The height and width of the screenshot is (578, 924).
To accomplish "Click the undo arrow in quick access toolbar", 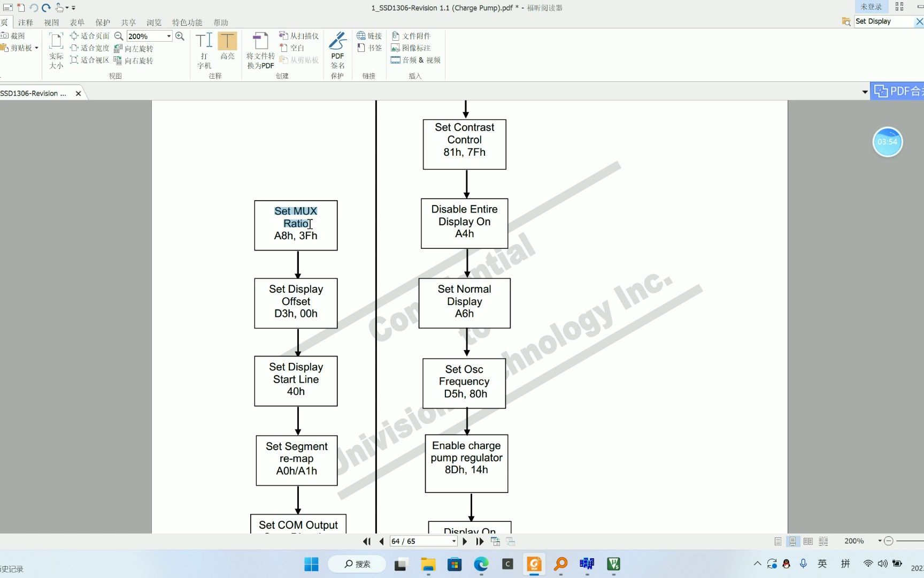I will tap(33, 7).
